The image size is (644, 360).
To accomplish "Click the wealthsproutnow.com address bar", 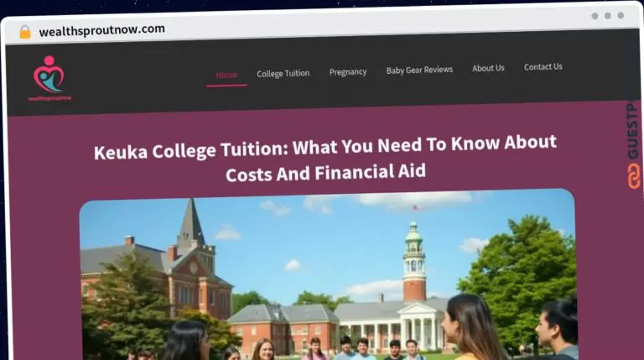I will (x=101, y=30).
